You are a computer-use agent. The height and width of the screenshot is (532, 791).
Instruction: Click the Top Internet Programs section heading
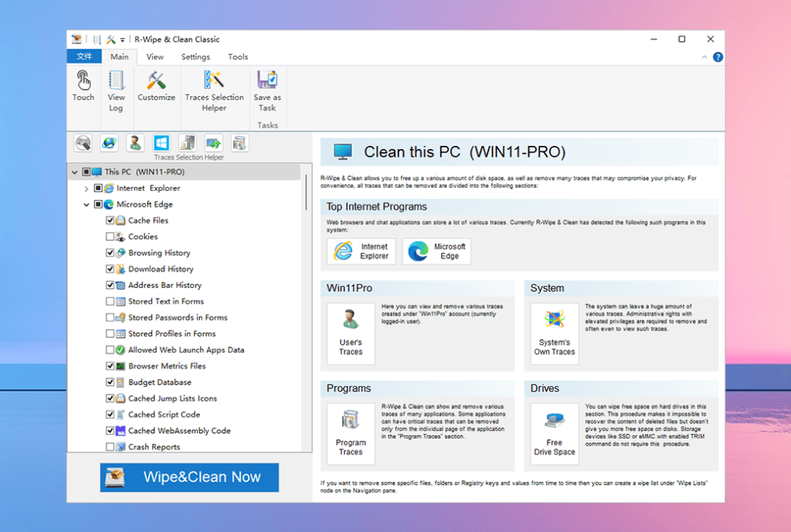[376, 207]
